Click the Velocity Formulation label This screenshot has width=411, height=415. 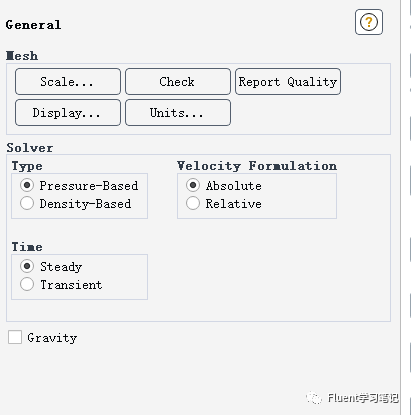click(257, 166)
